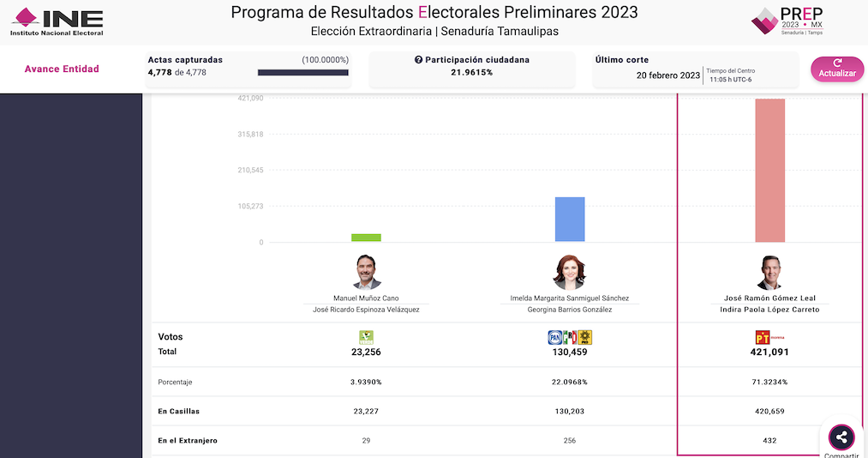
Task: Click the Participación ciudadana help icon
Action: point(418,60)
